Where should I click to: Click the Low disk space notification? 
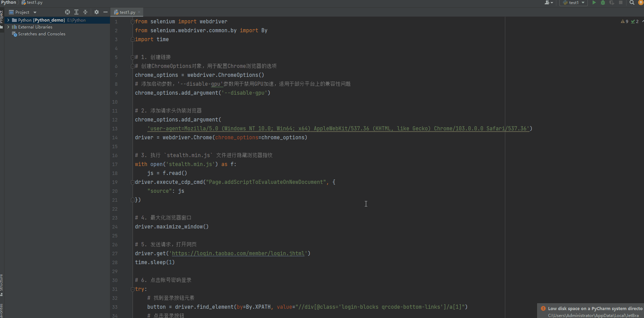[591, 311]
